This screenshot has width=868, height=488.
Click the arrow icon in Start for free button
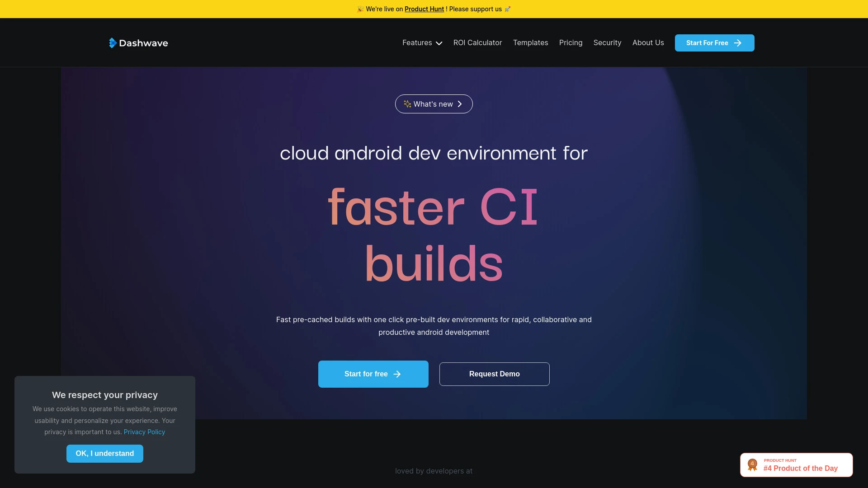[396, 374]
